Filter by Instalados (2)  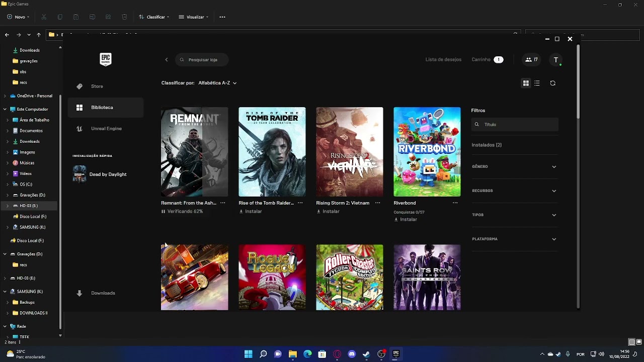pyautogui.click(x=487, y=145)
